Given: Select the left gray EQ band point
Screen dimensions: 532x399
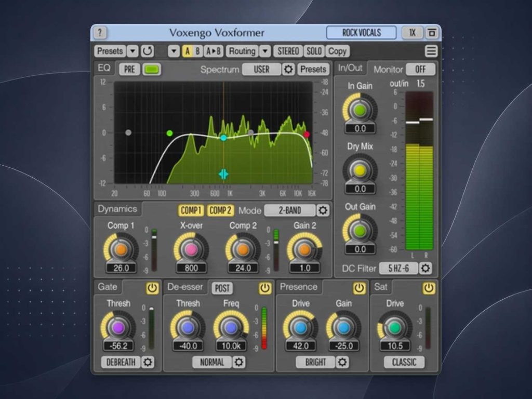Looking at the screenshot, I should point(128,132).
